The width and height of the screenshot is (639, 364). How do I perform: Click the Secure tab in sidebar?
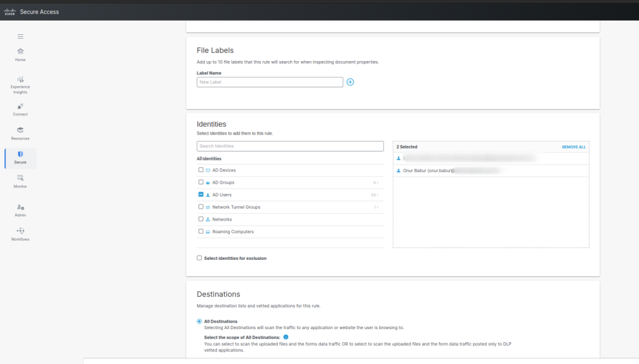tap(20, 158)
